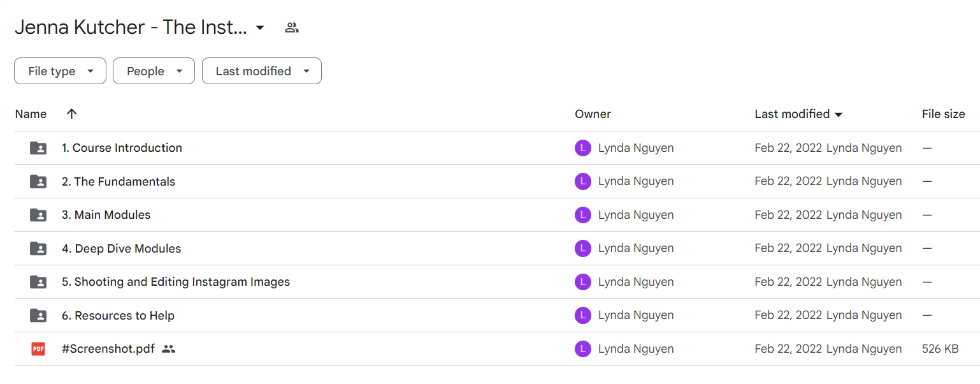Viewport: 980px width, 384px height.
Task: Click the Jenna Kutcher folder title
Action: click(131, 27)
